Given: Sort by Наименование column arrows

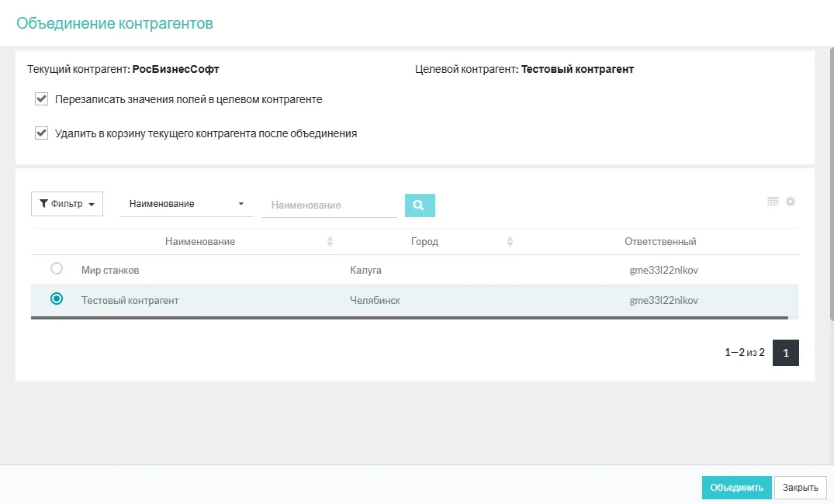Looking at the screenshot, I should tap(330, 242).
